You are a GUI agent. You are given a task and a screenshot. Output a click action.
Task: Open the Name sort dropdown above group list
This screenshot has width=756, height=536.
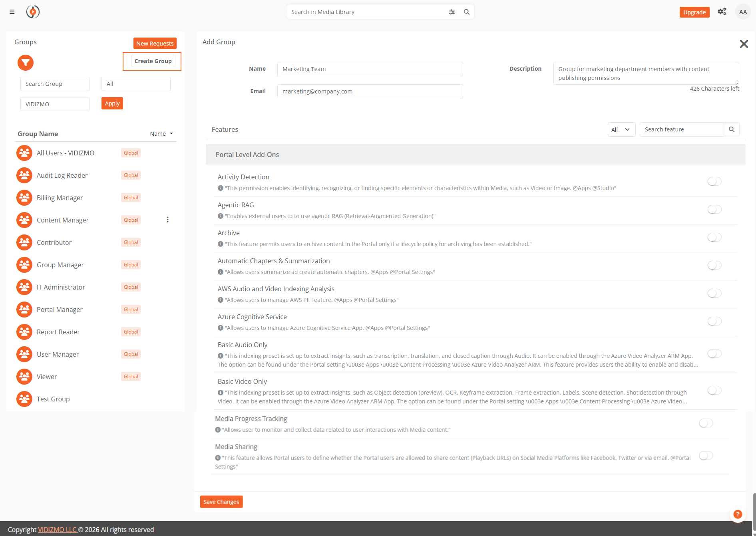coord(161,133)
